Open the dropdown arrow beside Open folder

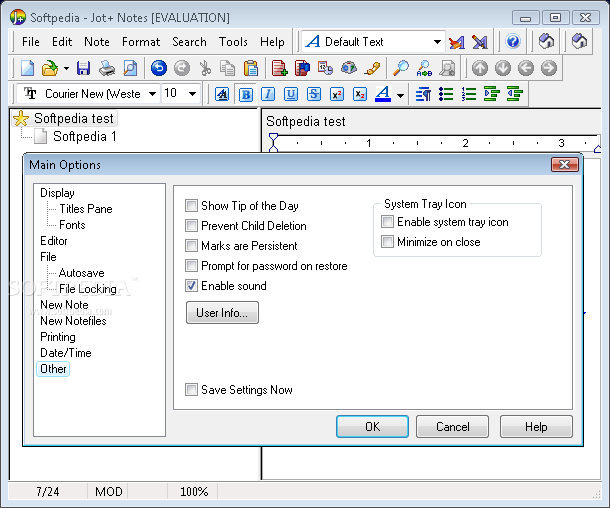67,68
